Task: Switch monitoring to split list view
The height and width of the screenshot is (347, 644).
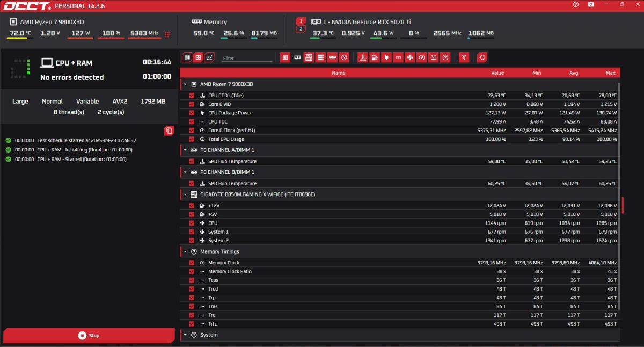Action: [187, 57]
